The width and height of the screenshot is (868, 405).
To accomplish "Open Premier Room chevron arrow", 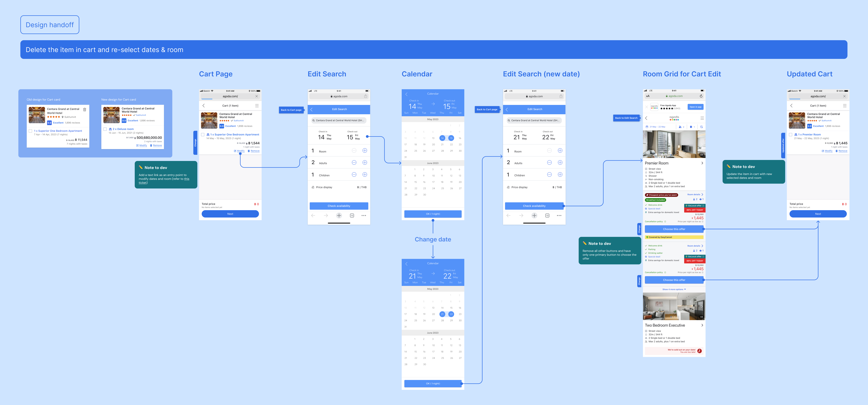I will click(x=702, y=163).
